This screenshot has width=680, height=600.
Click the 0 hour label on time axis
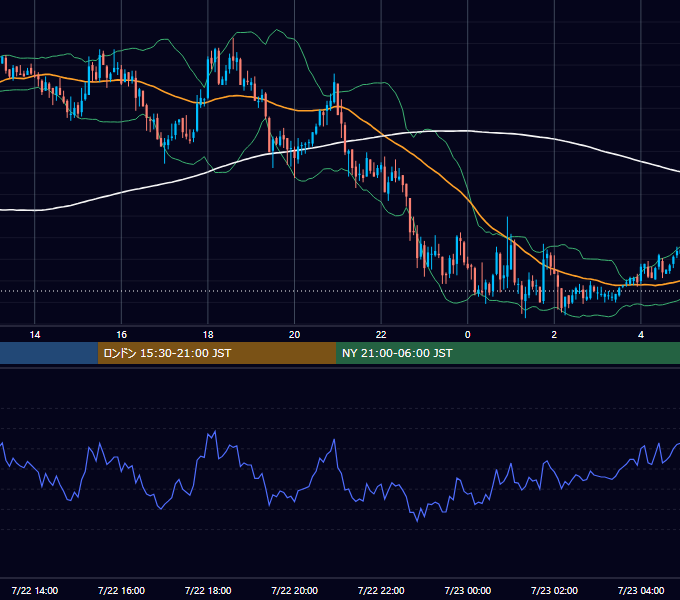click(x=468, y=335)
